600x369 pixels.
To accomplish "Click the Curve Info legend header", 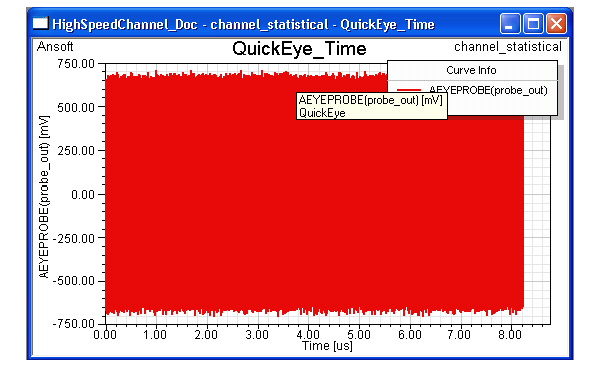I will click(471, 70).
